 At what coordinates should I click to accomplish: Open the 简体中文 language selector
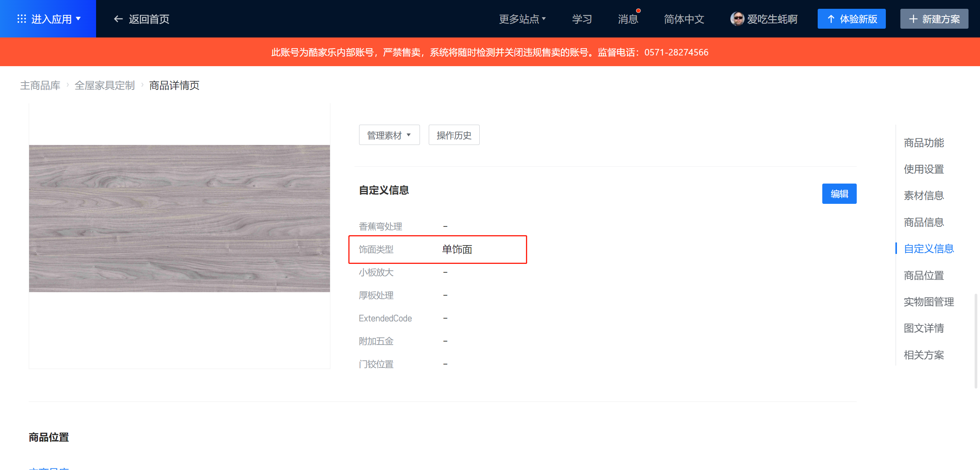coord(684,19)
